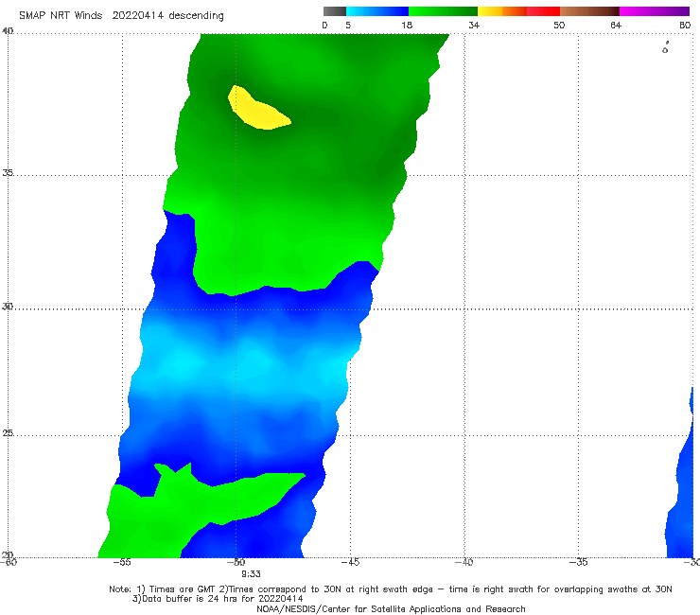Click the magenta-purple segment of the color bar after 64
This screenshot has height=615, width=700.
coord(655,11)
